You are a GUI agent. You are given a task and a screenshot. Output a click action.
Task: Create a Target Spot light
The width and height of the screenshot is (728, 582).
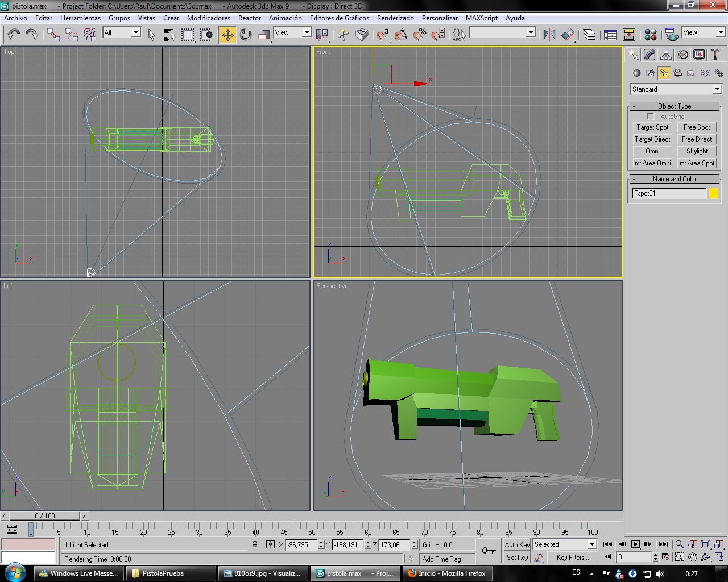[652, 127]
